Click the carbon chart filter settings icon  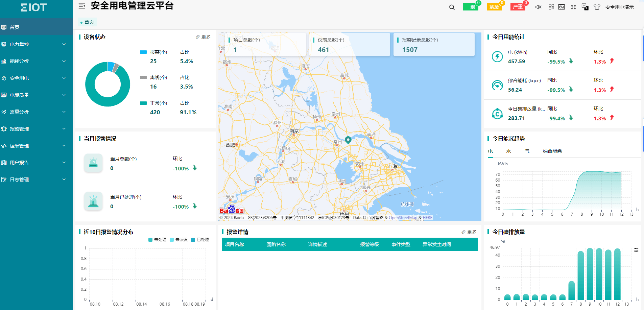(636, 250)
